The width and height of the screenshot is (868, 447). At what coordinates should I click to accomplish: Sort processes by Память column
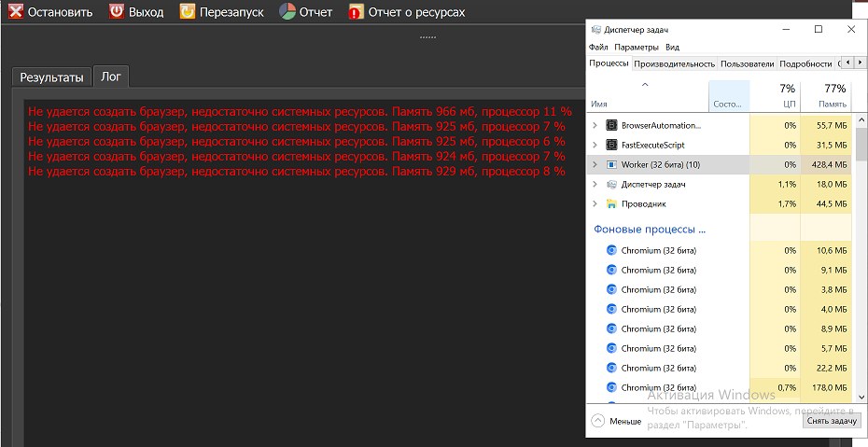[x=829, y=96]
